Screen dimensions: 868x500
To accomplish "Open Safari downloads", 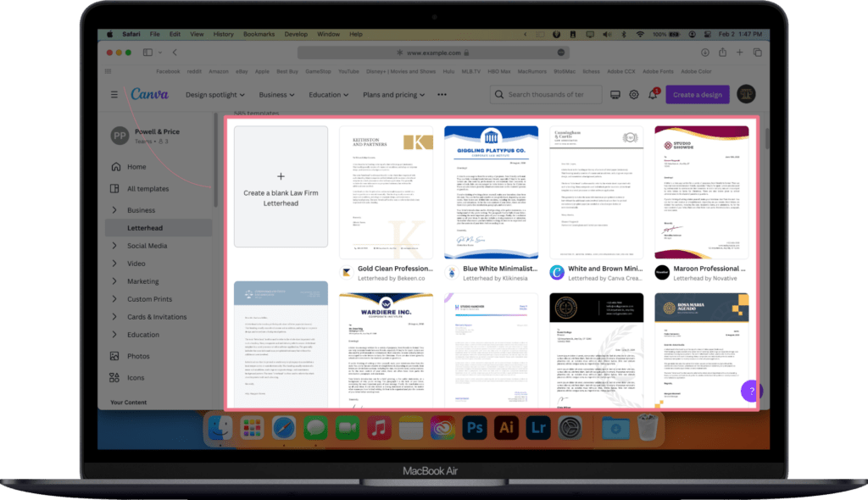I will (x=704, y=53).
